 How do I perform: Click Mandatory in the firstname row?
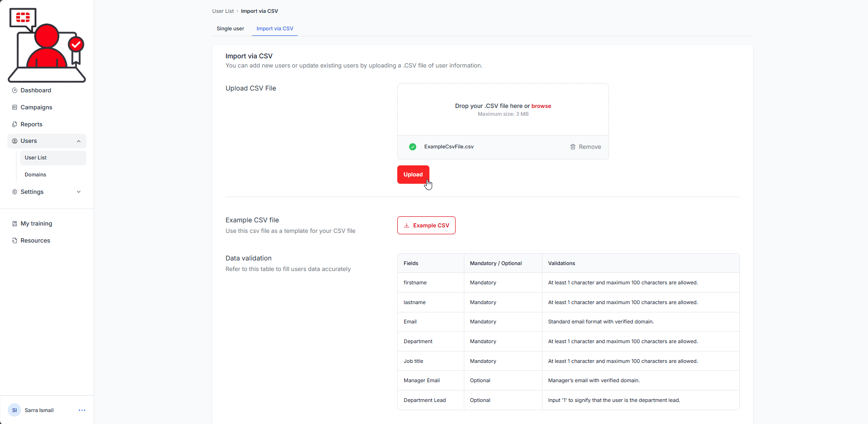(483, 283)
